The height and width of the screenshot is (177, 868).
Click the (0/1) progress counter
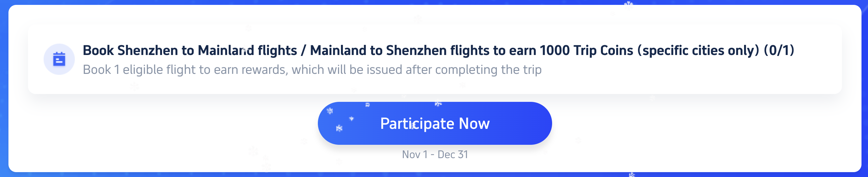[x=779, y=50]
